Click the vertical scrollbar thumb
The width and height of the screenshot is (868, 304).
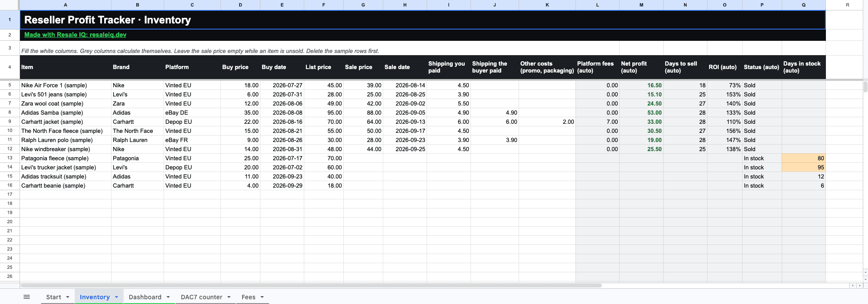[865, 87]
